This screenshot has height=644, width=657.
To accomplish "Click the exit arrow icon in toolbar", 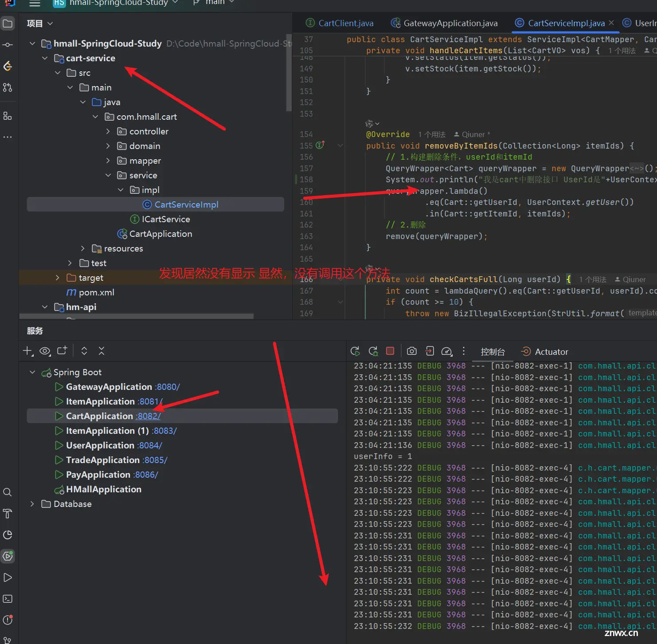I will coord(430,351).
